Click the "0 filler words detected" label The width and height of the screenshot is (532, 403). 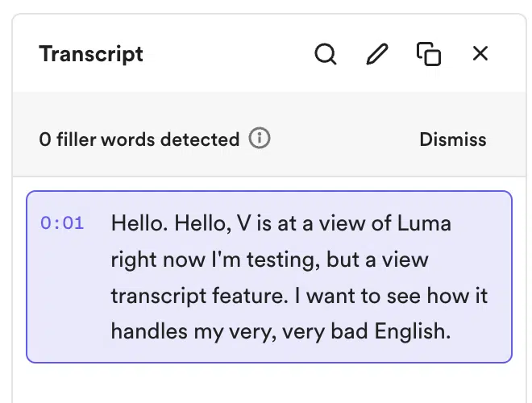(139, 139)
